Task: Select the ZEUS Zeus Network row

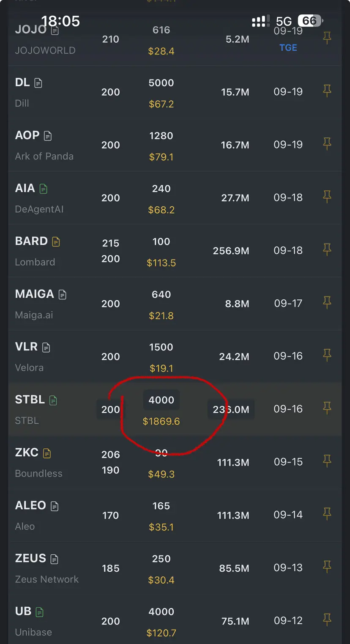Action: pos(175,568)
